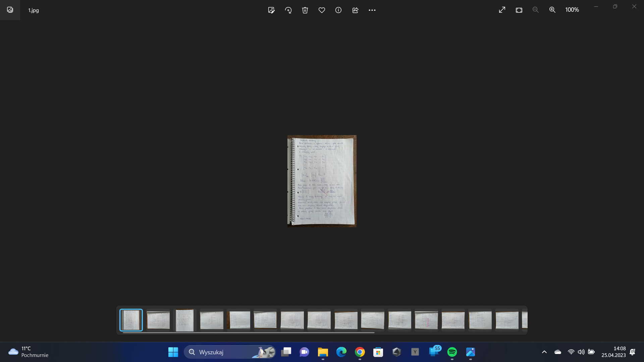Open the three-dots See more menu
644x362 pixels.
click(372, 10)
